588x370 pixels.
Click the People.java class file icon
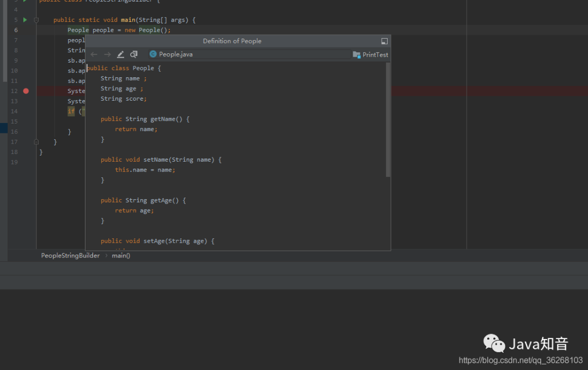[153, 54]
